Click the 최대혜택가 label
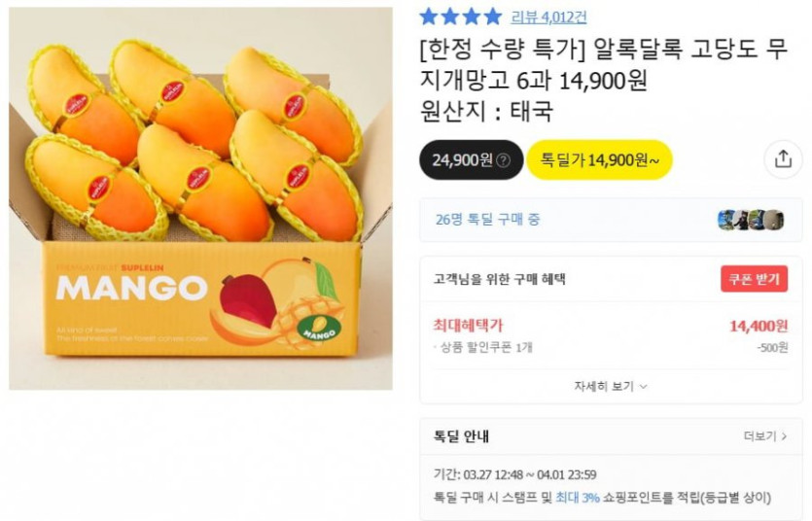The height and width of the screenshot is (521, 812). coord(468,326)
